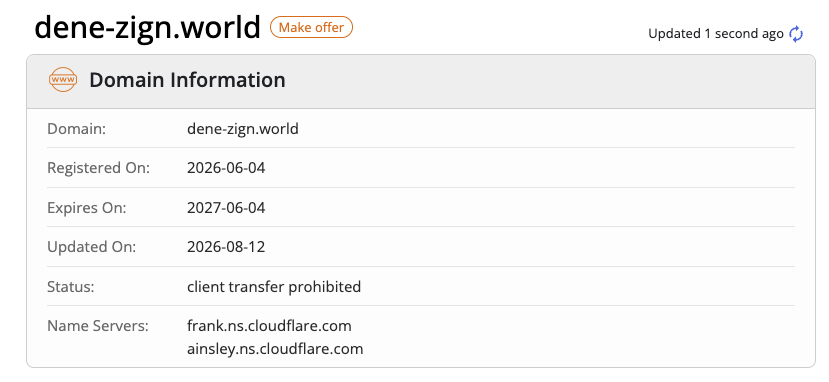Click the Updated 1 second ago text
Viewport: 829px width, 382px height.
click(x=716, y=34)
